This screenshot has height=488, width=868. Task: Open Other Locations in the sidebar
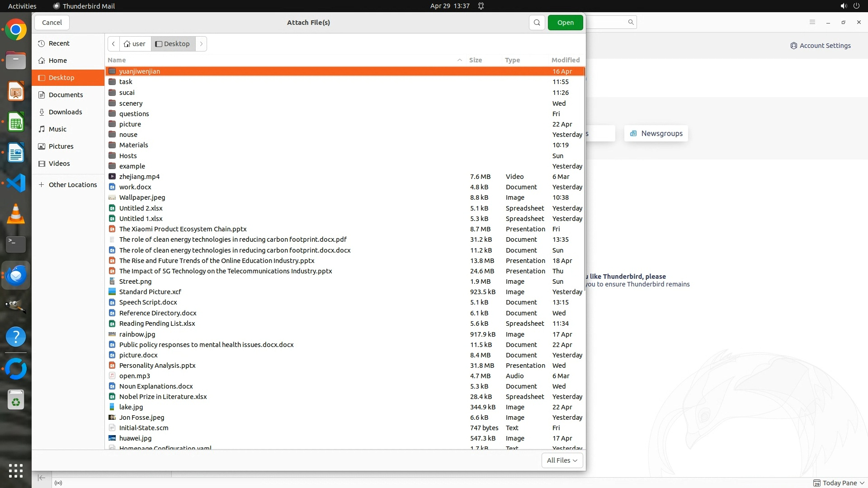point(72,185)
